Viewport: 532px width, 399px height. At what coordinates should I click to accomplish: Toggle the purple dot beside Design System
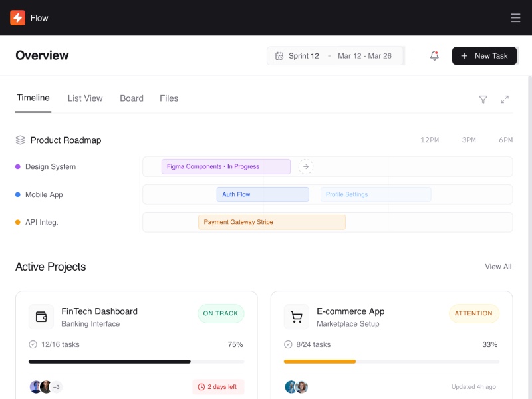[17, 166]
